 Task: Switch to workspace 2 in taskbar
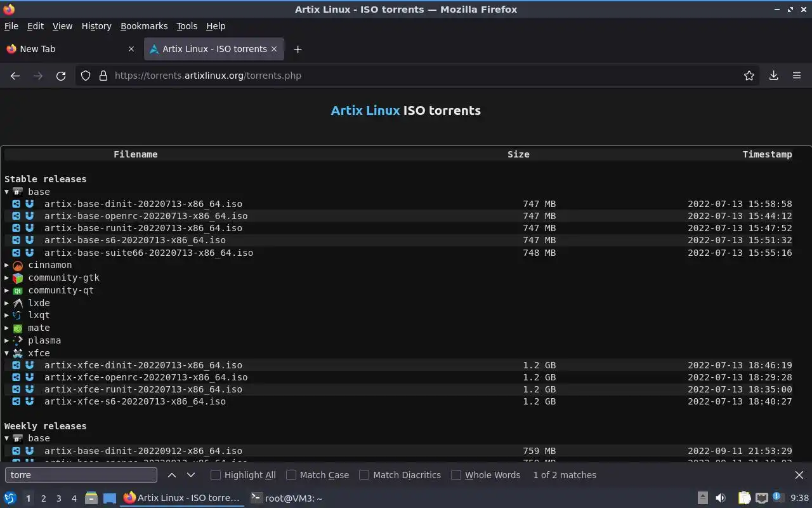(x=43, y=498)
